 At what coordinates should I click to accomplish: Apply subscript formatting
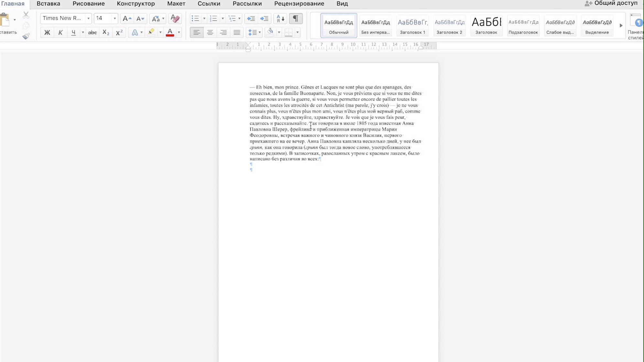click(x=106, y=32)
